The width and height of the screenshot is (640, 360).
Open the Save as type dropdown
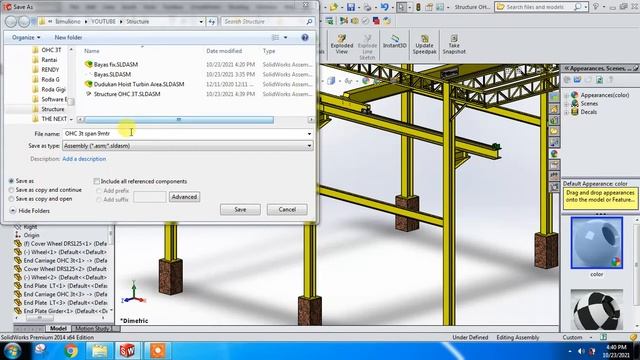(x=309, y=146)
